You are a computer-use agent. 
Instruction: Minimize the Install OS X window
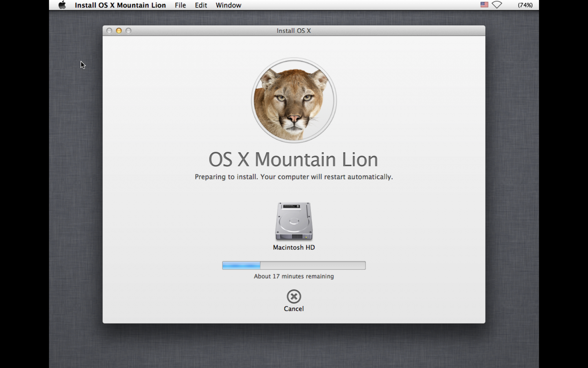[x=119, y=31]
